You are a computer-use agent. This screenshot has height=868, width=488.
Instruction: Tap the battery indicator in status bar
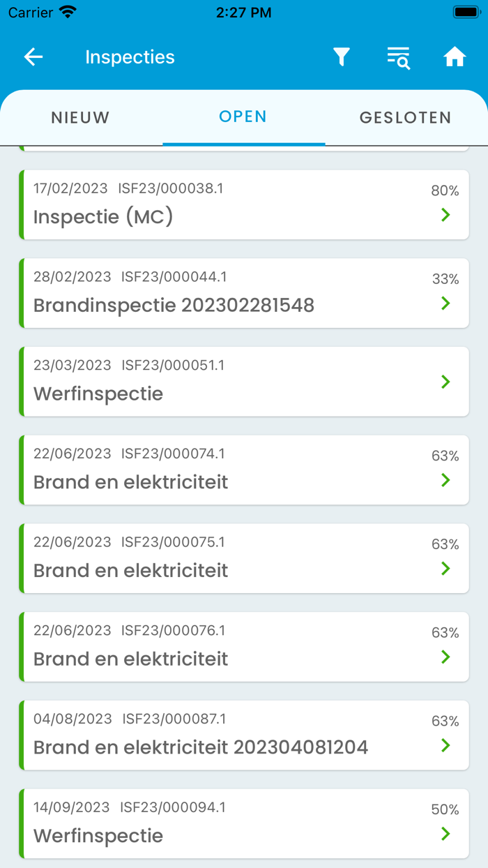465,12
